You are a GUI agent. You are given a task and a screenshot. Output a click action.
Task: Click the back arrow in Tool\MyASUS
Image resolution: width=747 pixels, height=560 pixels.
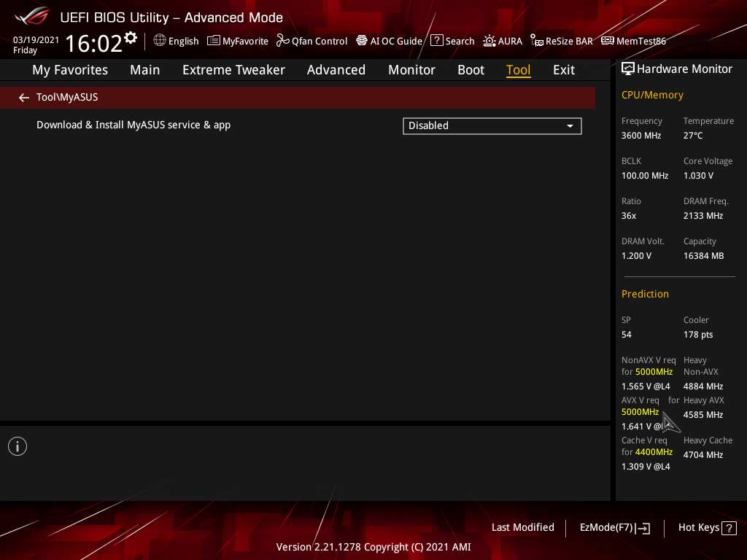tap(24, 98)
